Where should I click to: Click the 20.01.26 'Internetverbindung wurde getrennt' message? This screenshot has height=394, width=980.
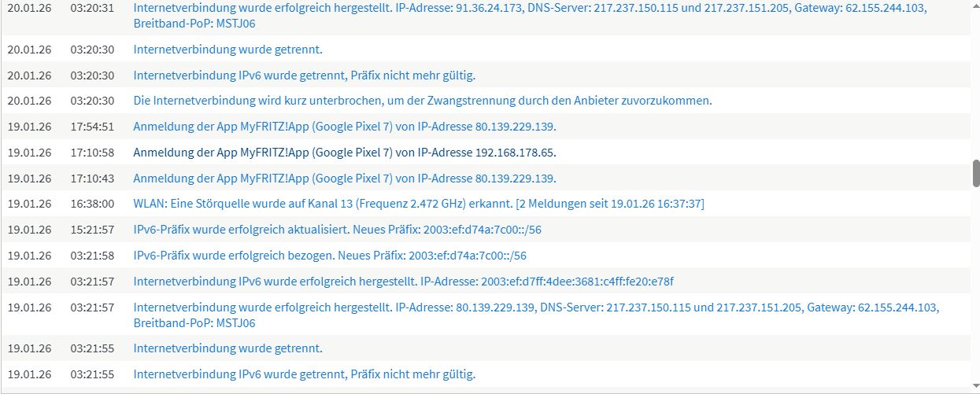[x=227, y=50]
